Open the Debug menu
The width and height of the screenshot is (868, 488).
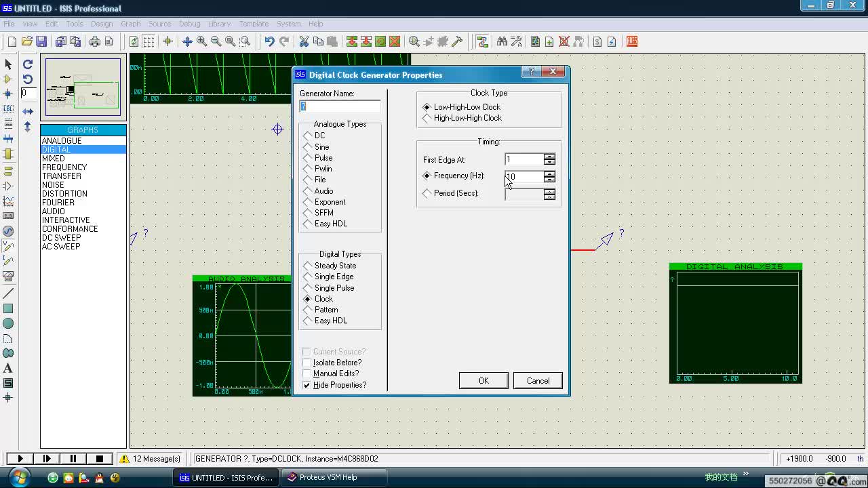(x=189, y=24)
